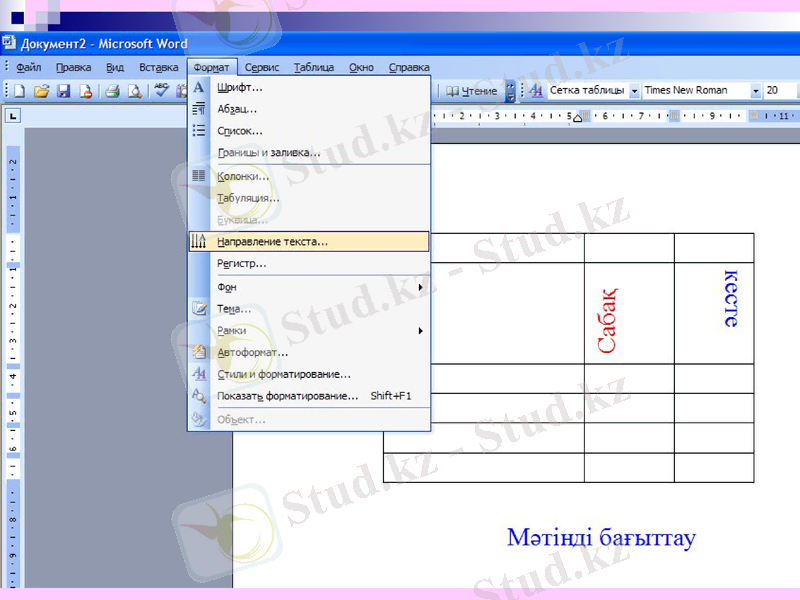Click the New document icon
This screenshot has width=800, height=600.
[18, 91]
